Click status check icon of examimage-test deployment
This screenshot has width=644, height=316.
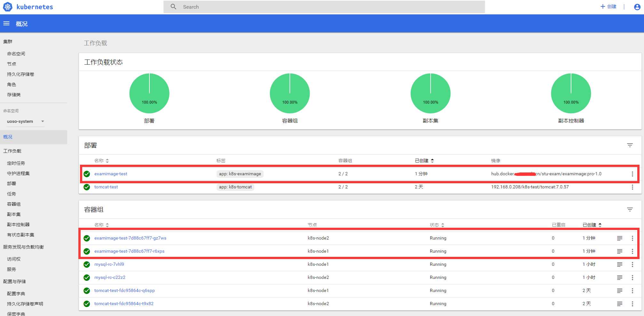[87, 174]
